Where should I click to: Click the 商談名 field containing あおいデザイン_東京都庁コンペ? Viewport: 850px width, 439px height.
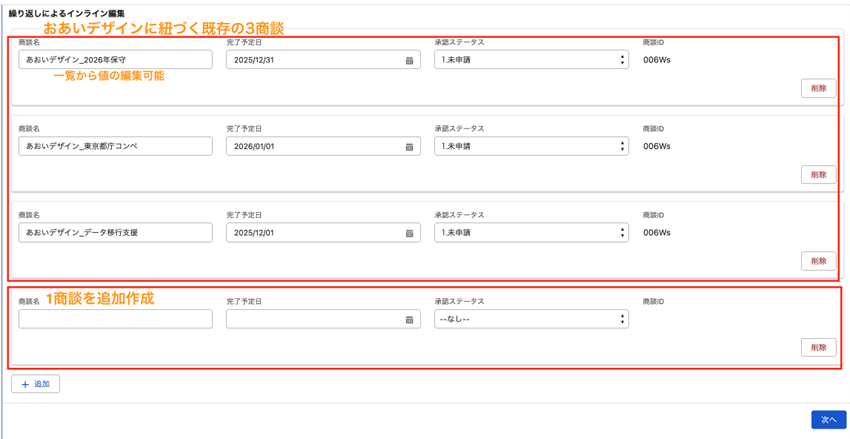pos(115,147)
